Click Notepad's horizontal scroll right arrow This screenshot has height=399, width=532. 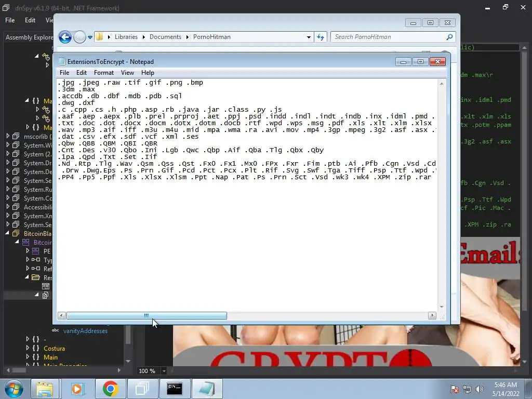click(432, 315)
